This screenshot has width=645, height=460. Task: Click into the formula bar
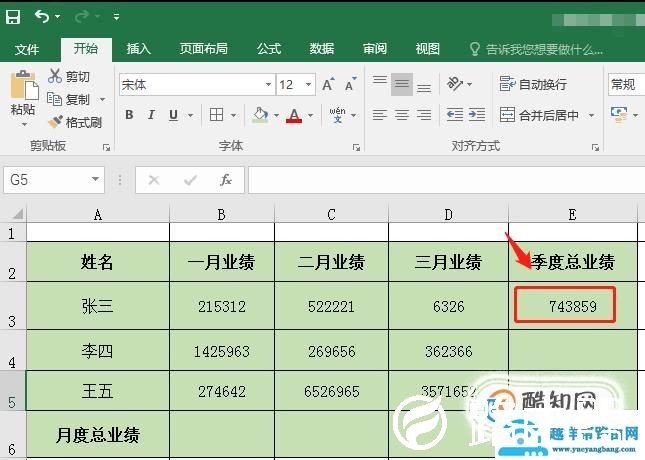coord(447,180)
